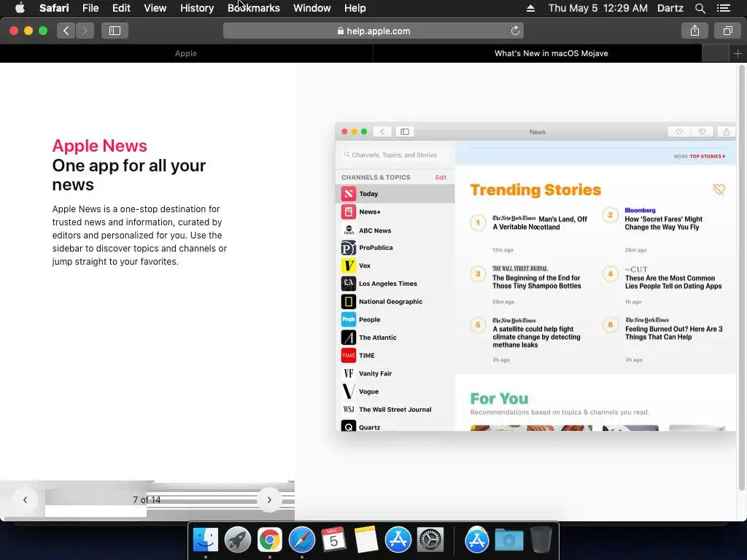Screen dimensions: 747x560
Task: Open the Window menu
Action: coord(312,8)
